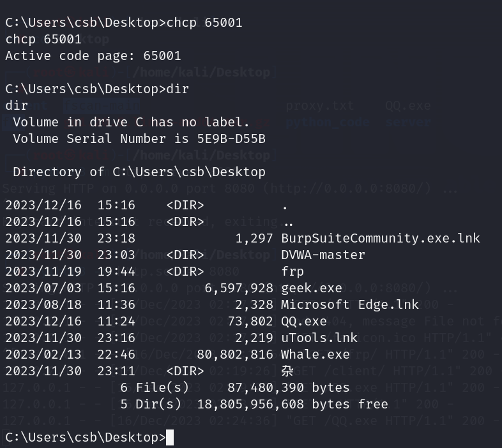The width and height of the screenshot is (502, 448).
Task: Click the 5 Dir(s) bytes free line
Action: [254, 405]
